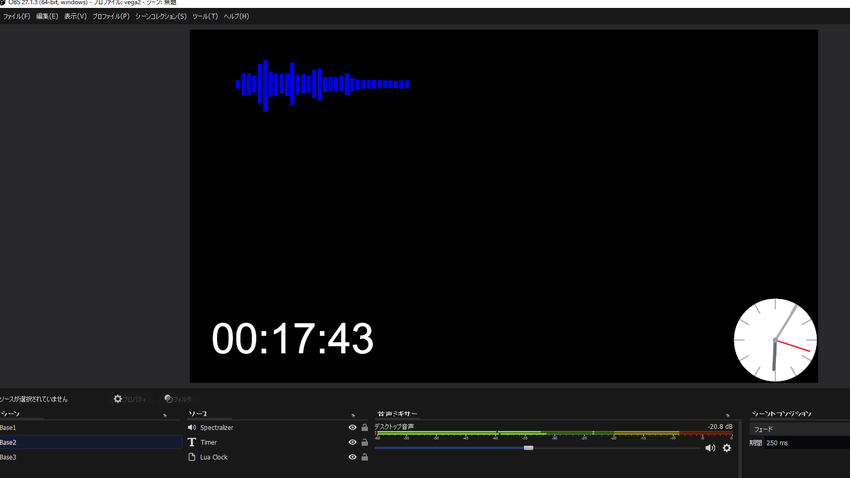Click the Timer text source icon
Screen dimensions: 850x478
tap(192, 442)
